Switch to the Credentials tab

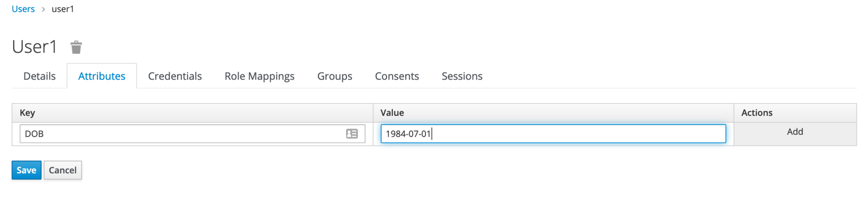coord(175,76)
